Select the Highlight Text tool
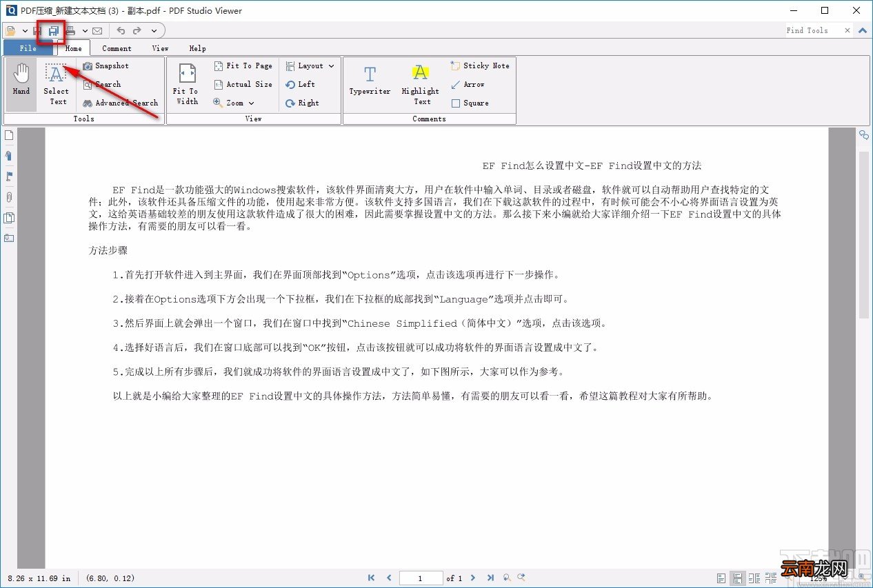 (x=420, y=85)
